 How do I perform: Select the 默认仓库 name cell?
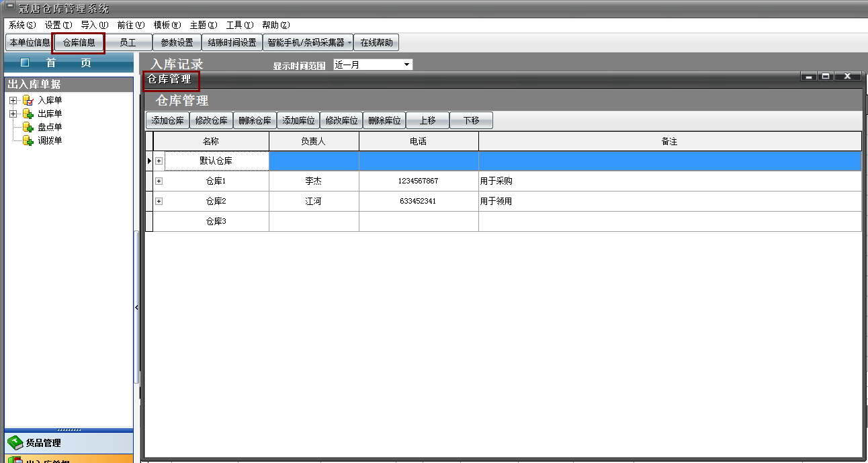coord(216,161)
